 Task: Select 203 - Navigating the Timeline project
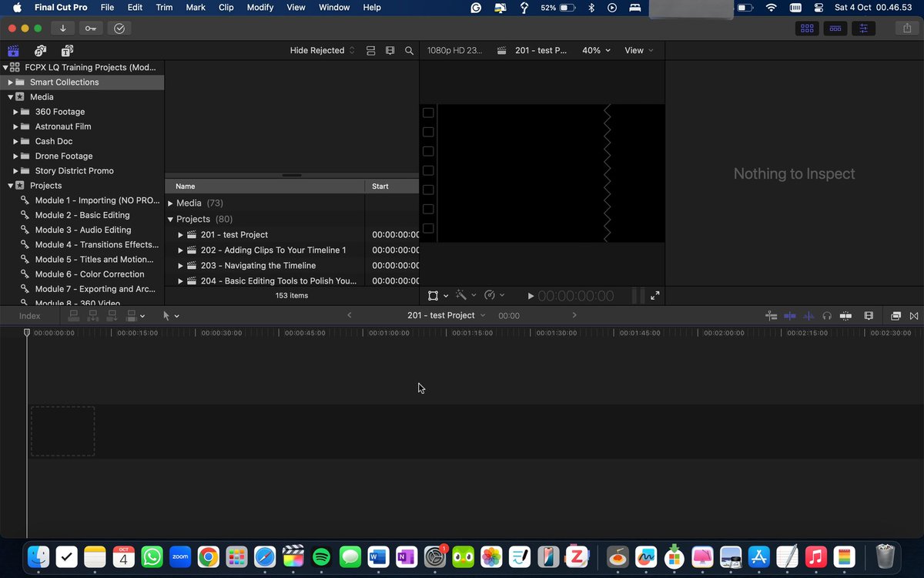pyautogui.click(x=258, y=266)
